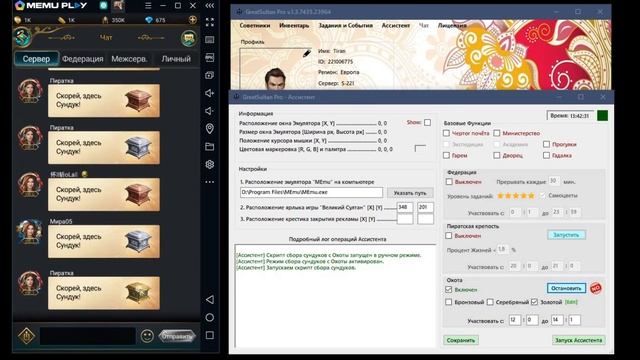640x360 pixels.
Task: Open silver chest in Мира05 message
Action: 138,241
